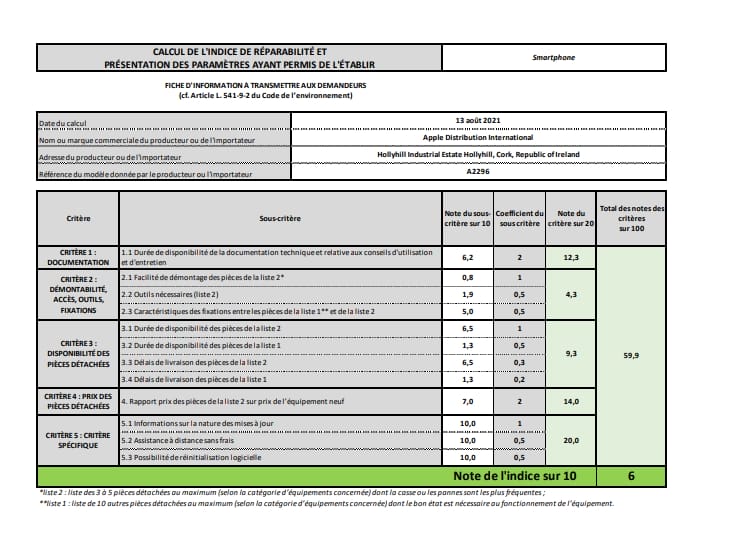
Task: Select the CRITÈRE 1 : DOCUMENTATION cell
Action: click(x=78, y=258)
